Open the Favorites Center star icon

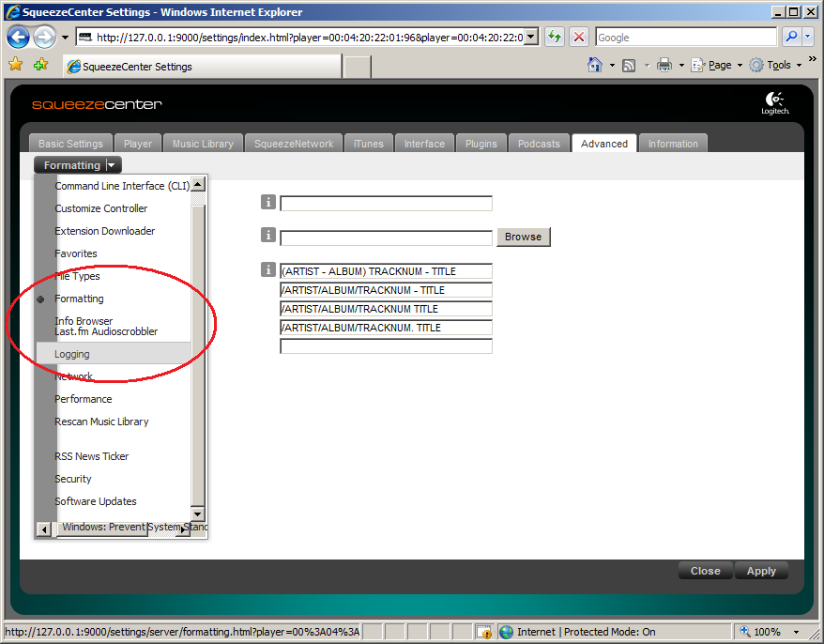coord(15,65)
